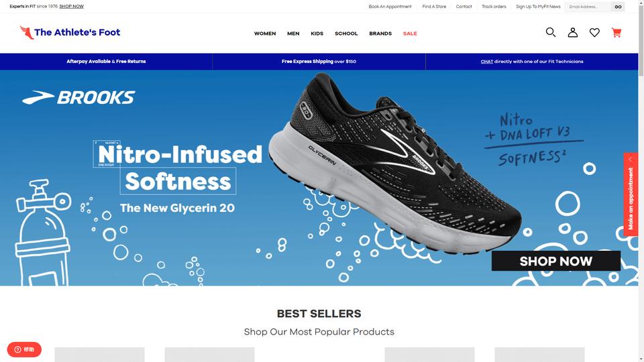The width and height of the screenshot is (644, 362).
Task: Click the GO newsletter signup button
Action: (618, 7)
